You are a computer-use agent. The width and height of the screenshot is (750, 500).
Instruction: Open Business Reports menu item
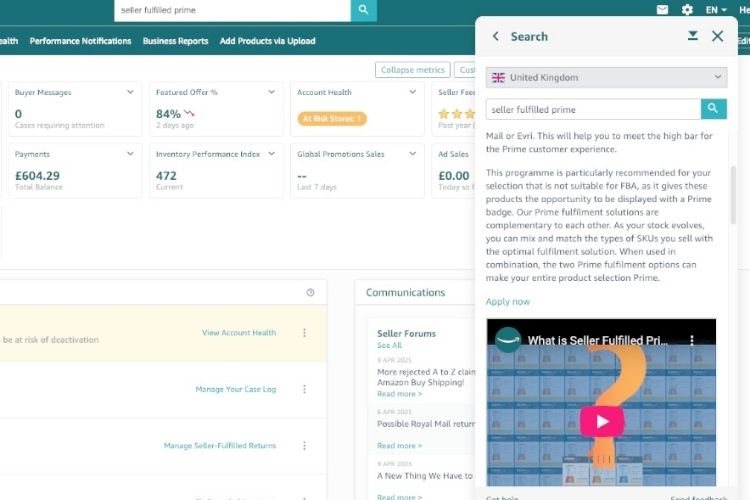pos(176,41)
